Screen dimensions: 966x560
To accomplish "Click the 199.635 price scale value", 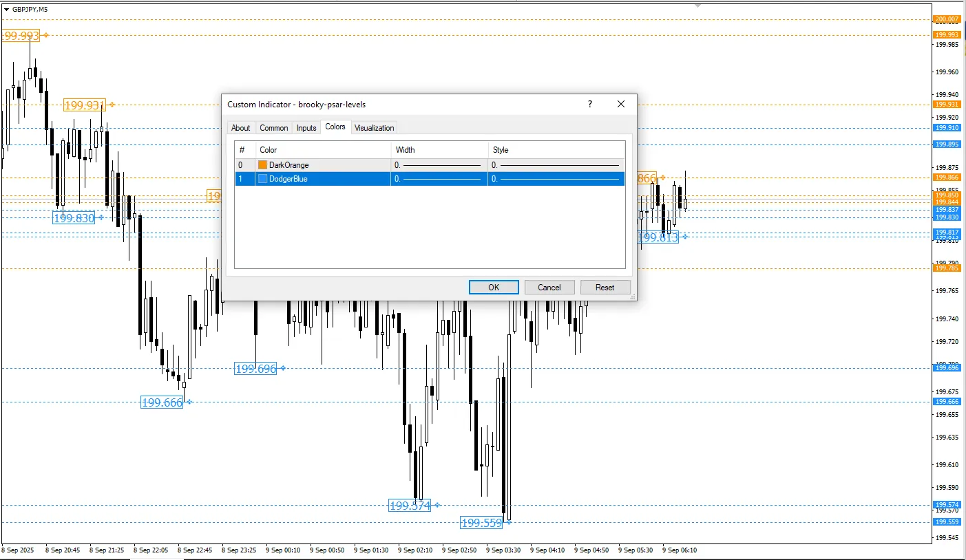I will (947, 437).
